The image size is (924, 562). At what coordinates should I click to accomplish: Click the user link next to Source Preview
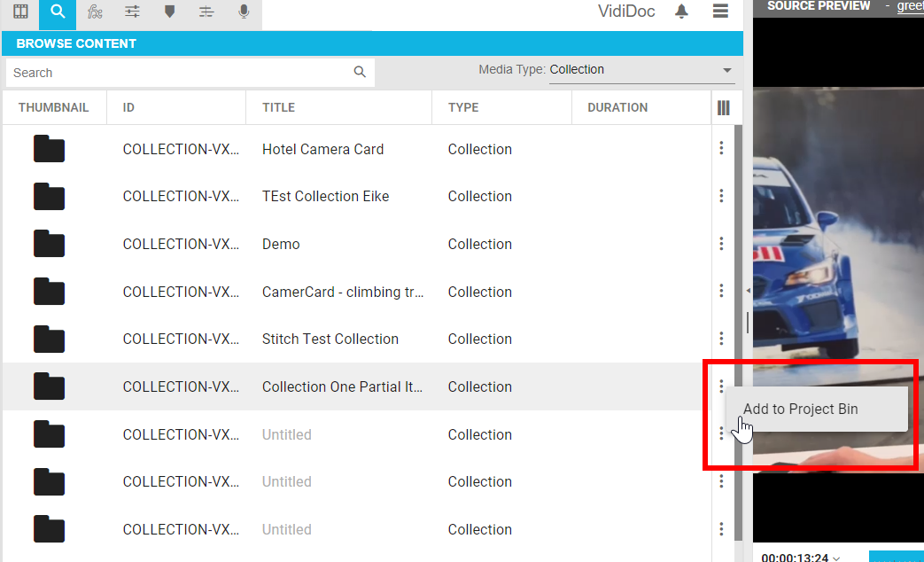911,7
